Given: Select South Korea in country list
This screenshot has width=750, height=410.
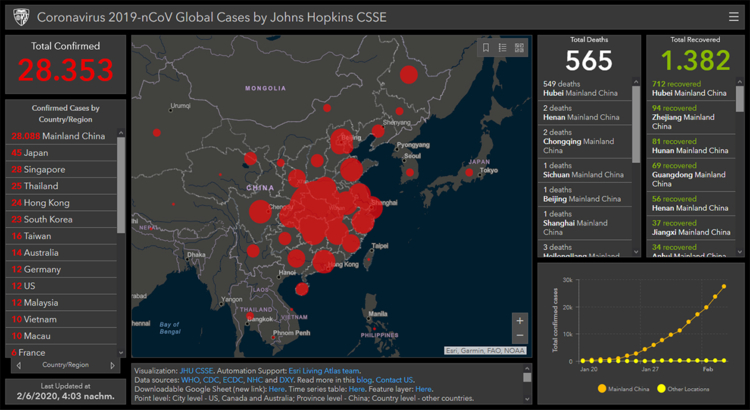Looking at the screenshot, I should (61, 220).
